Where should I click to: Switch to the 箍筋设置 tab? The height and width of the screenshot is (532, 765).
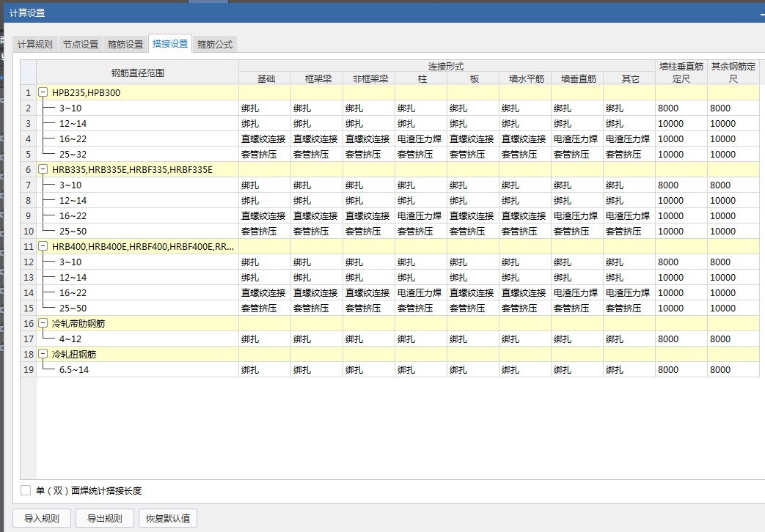[x=125, y=44]
